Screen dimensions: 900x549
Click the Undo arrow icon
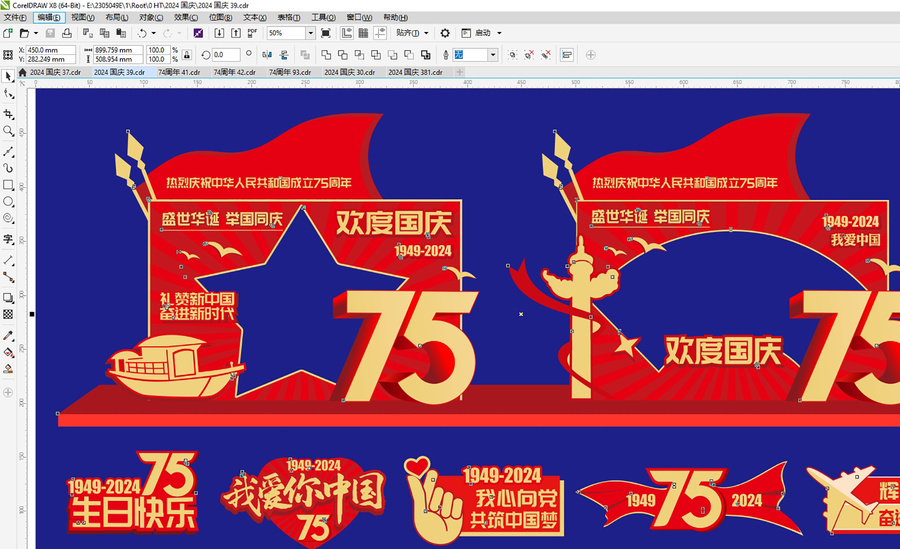(x=142, y=33)
